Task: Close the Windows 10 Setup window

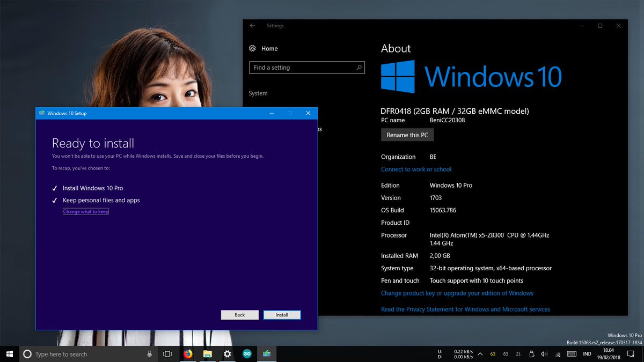Action: click(x=308, y=113)
